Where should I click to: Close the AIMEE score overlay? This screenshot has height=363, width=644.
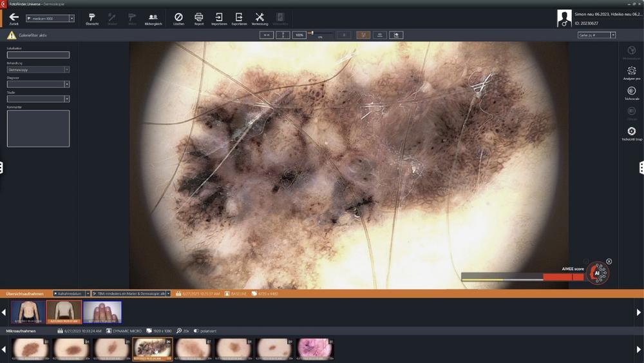point(609,261)
